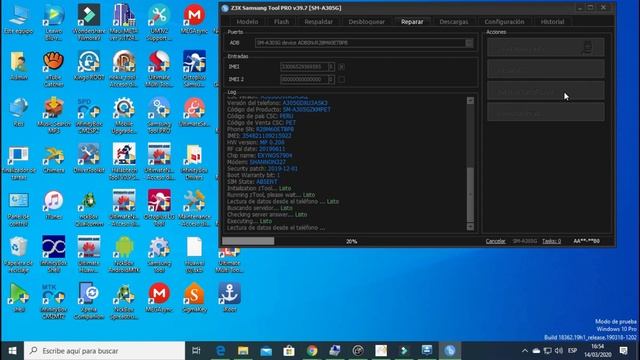
Task: Launch Microsoft Edge from taskbar
Action: coord(220,351)
